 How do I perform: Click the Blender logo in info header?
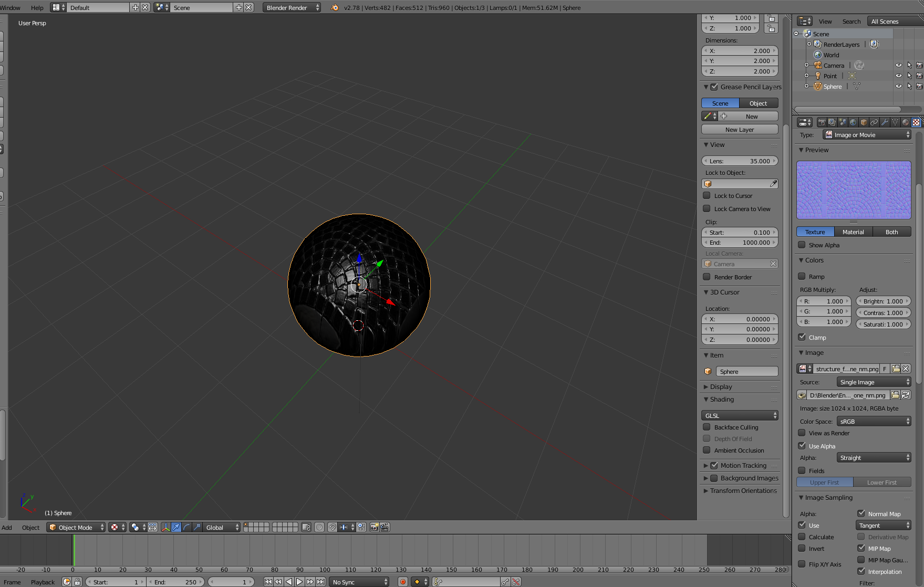click(335, 7)
